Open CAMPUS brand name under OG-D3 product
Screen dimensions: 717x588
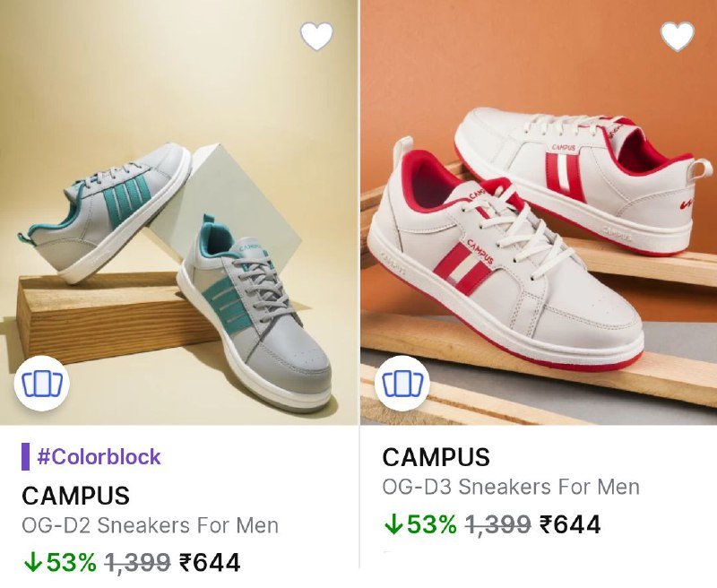436,457
